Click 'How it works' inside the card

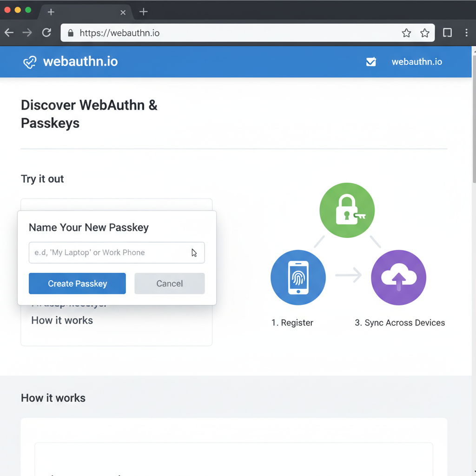pyautogui.click(x=62, y=321)
